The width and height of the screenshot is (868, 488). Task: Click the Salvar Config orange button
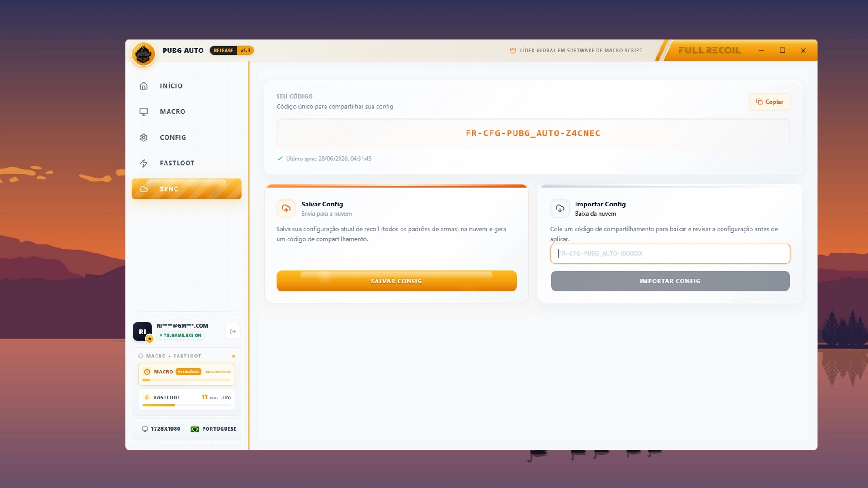tap(396, 281)
